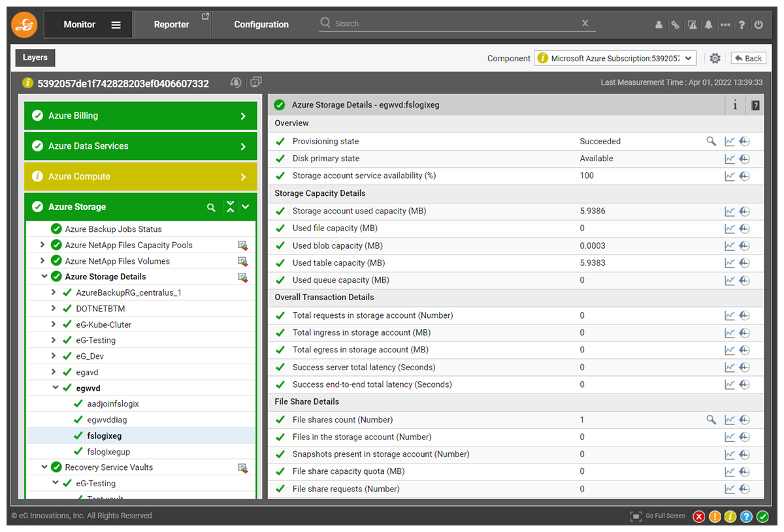Viewport: 784px width, 532px height.
Task: Click the magnifier for File shares count
Action: [x=711, y=420]
